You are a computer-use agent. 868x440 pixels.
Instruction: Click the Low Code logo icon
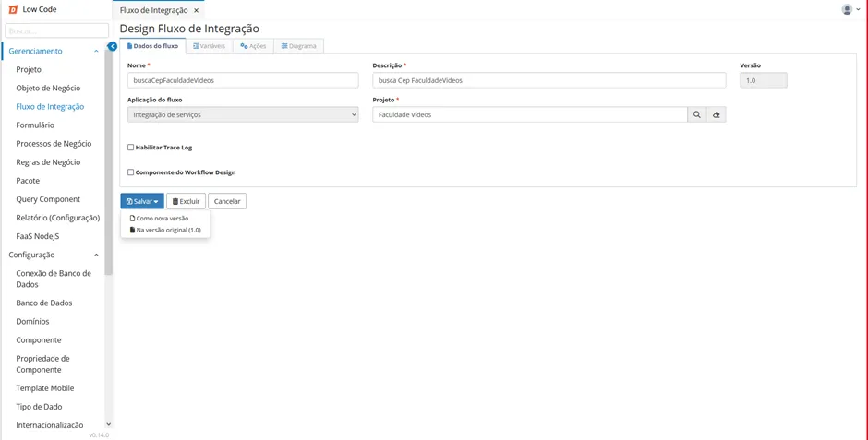pyautogui.click(x=13, y=9)
